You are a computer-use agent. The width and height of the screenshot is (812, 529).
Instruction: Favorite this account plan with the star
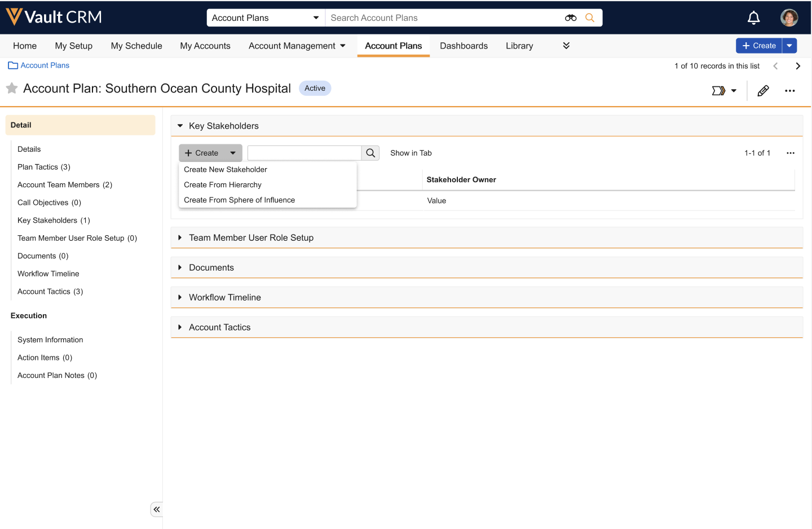(12, 88)
